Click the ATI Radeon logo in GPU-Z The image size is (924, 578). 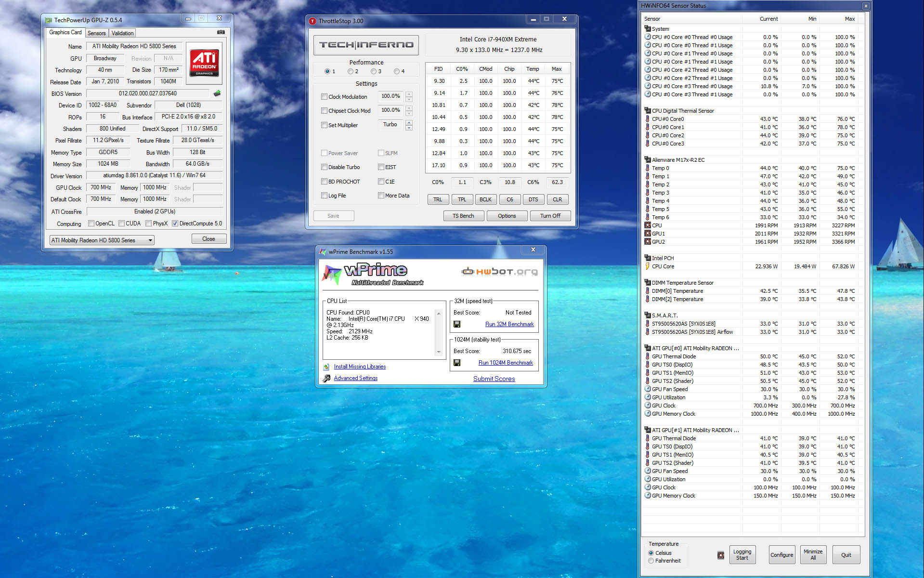[x=204, y=63]
